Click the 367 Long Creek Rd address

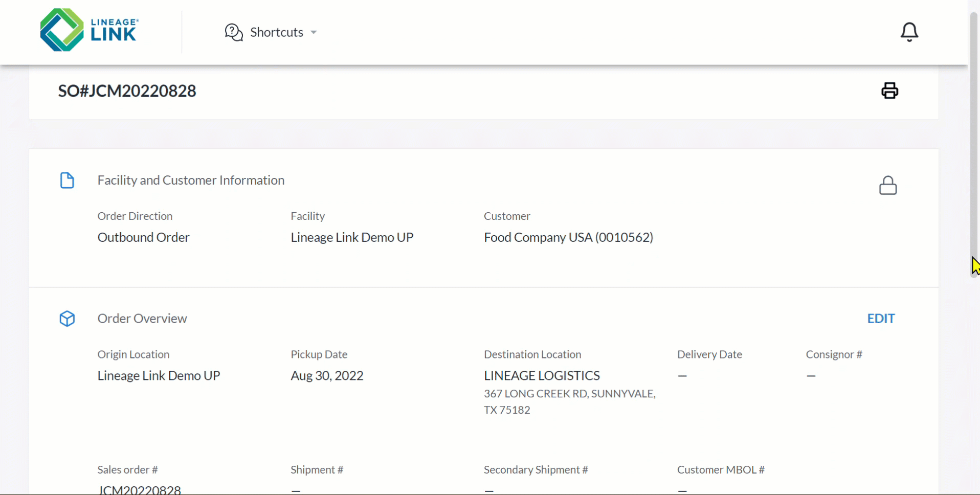pos(570,401)
